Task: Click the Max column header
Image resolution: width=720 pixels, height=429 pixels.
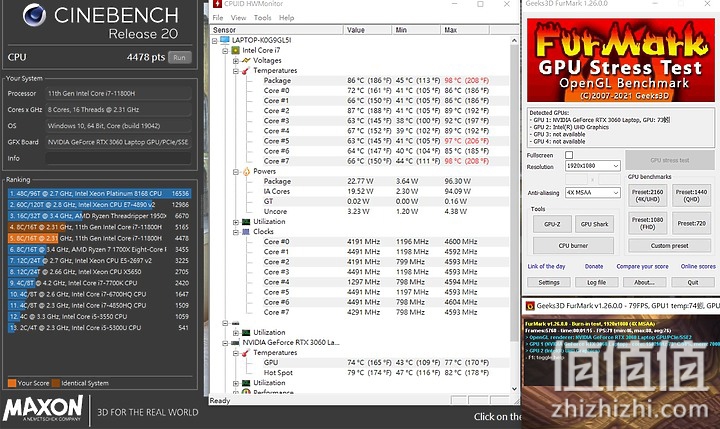Action: [x=465, y=30]
